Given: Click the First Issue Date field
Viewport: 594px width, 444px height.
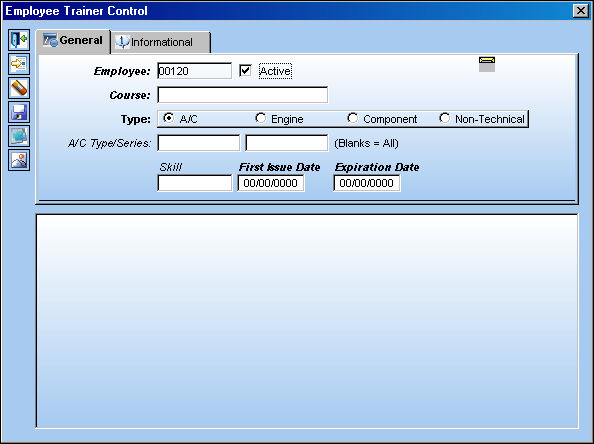Looking at the screenshot, I should (271, 183).
